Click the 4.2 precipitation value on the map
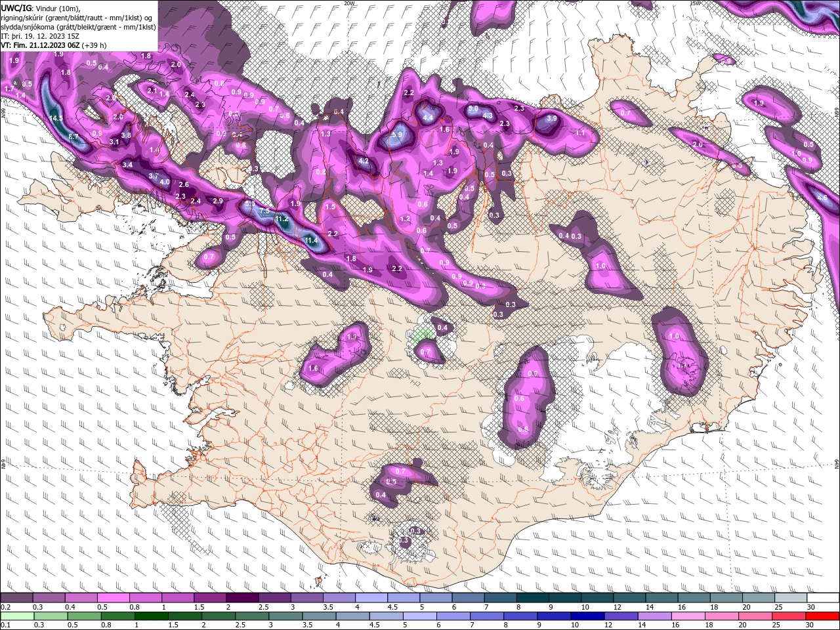The width and height of the screenshot is (840, 630). point(363,161)
